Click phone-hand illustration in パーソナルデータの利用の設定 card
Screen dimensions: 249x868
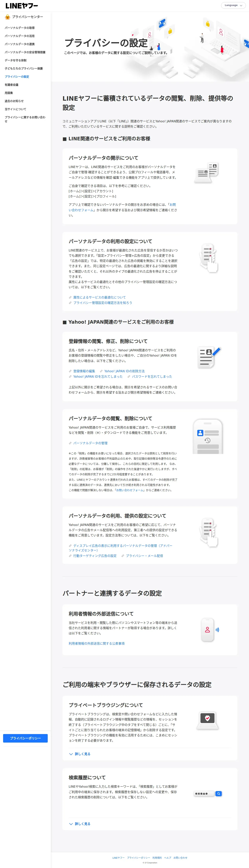pyautogui.click(x=208, y=258)
